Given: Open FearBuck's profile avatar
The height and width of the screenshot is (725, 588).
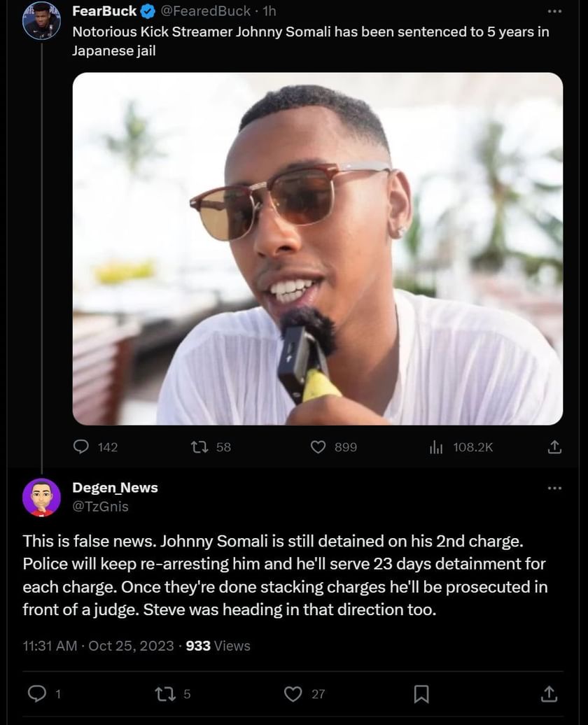Looking at the screenshot, I should tap(41, 21).
